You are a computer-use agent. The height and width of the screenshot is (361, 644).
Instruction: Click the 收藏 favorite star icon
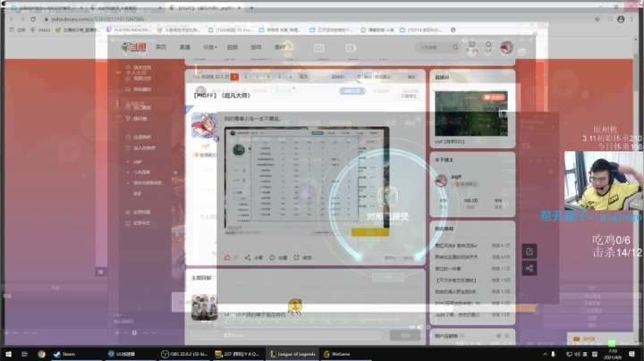[x=272, y=257]
